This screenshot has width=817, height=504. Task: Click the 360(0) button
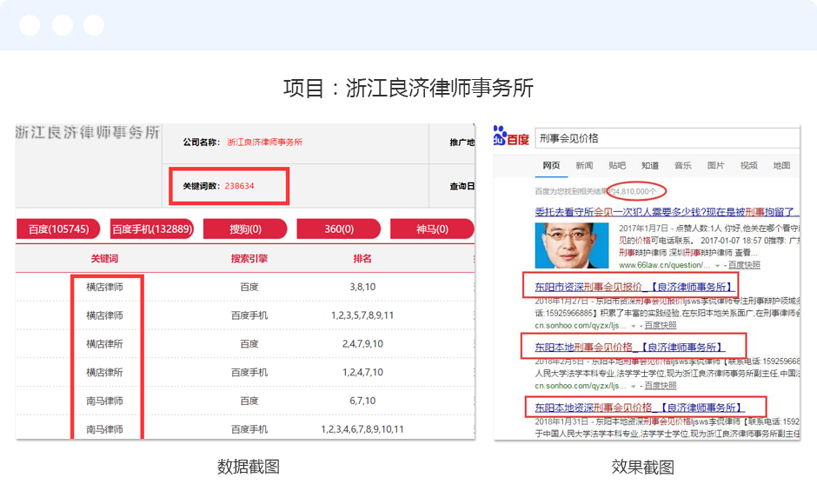click(339, 229)
